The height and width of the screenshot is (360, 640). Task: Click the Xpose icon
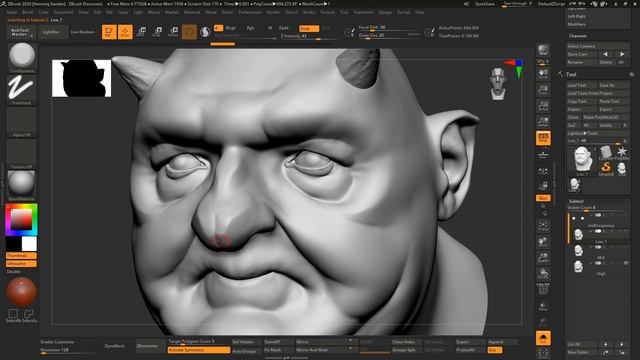(543, 353)
